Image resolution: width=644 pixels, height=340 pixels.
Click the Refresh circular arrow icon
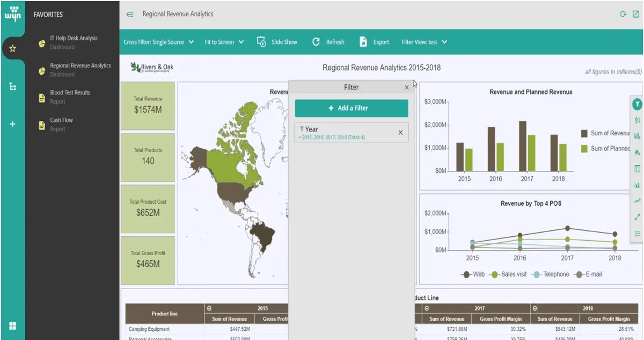coord(316,42)
